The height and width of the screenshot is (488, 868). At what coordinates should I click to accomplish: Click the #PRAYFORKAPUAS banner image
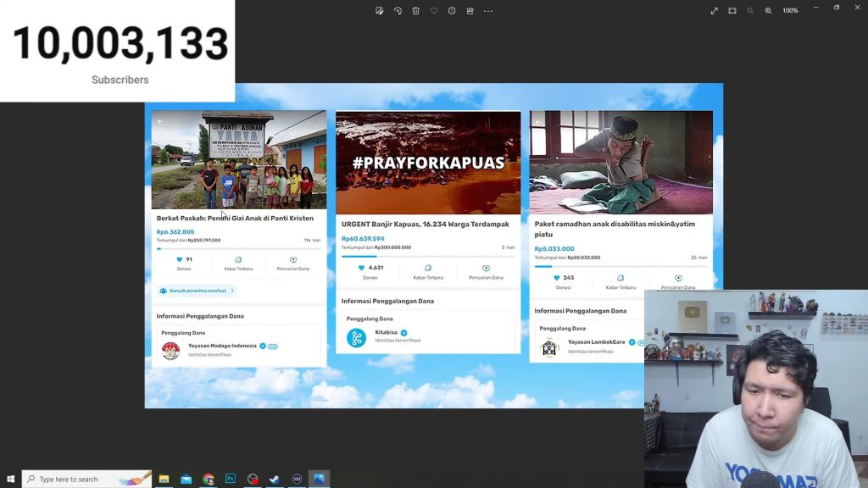click(428, 163)
